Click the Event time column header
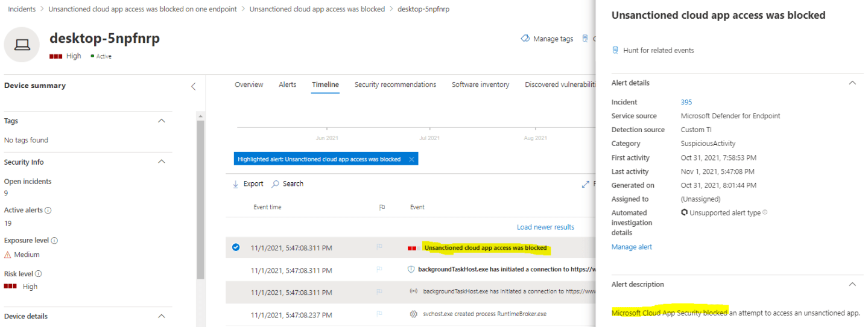 (x=267, y=207)
